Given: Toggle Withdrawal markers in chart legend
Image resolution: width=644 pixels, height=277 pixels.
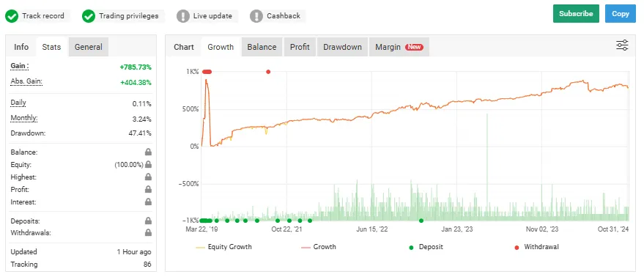Looking at the screenshot, I should point(536,247).
